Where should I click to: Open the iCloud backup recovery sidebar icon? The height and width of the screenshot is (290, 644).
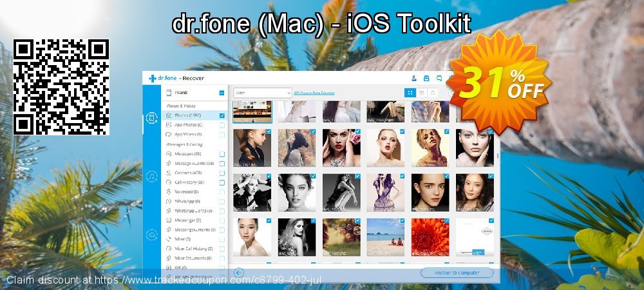[x=151, y=235]
